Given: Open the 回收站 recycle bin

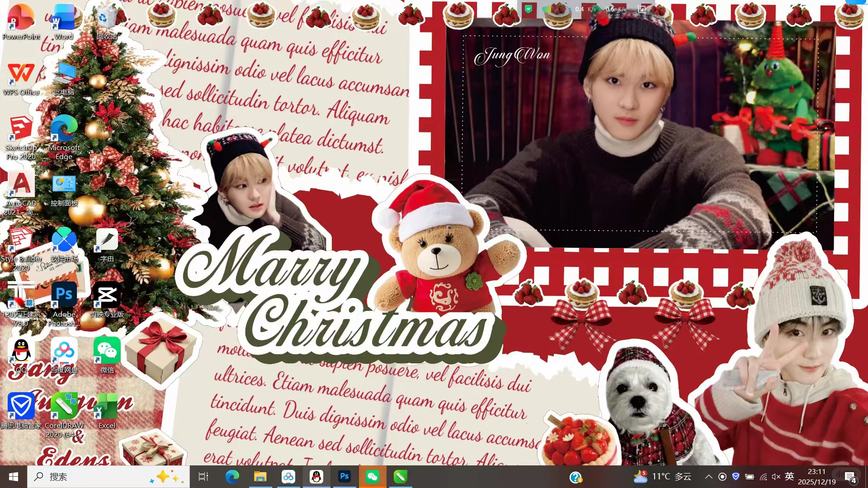Looking at the screenshot, I should click(x=107, y=18).
